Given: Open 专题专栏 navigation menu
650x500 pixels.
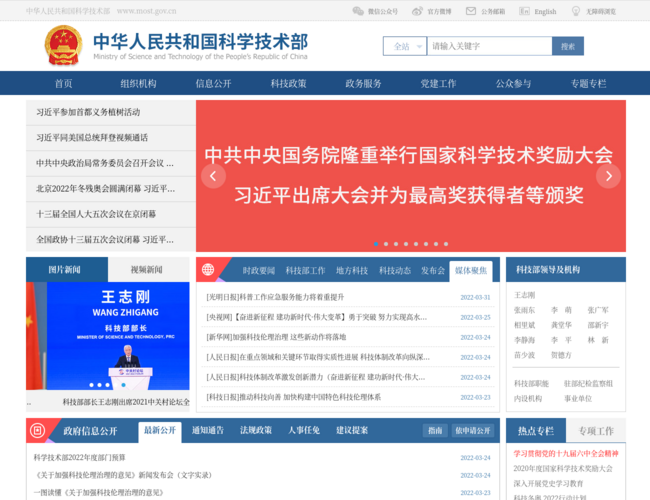Looking at the screenshot, I should pyautogui.click(x=589, y=83).
